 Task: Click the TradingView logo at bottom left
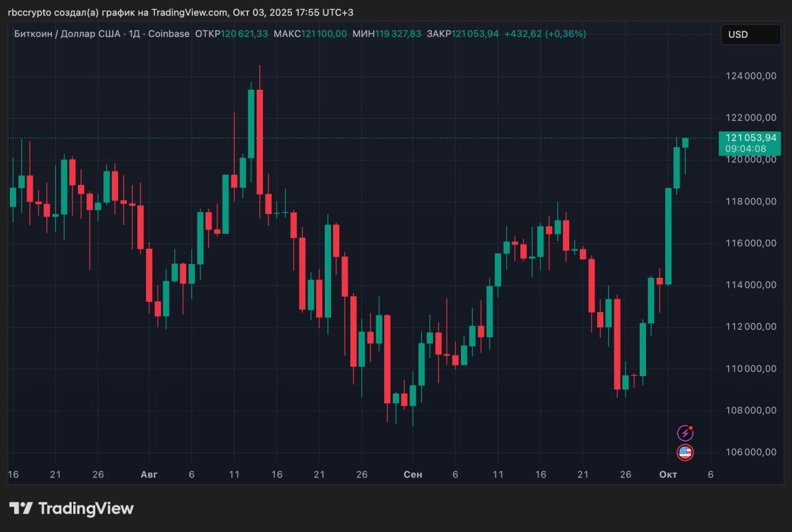click(71, 508)
